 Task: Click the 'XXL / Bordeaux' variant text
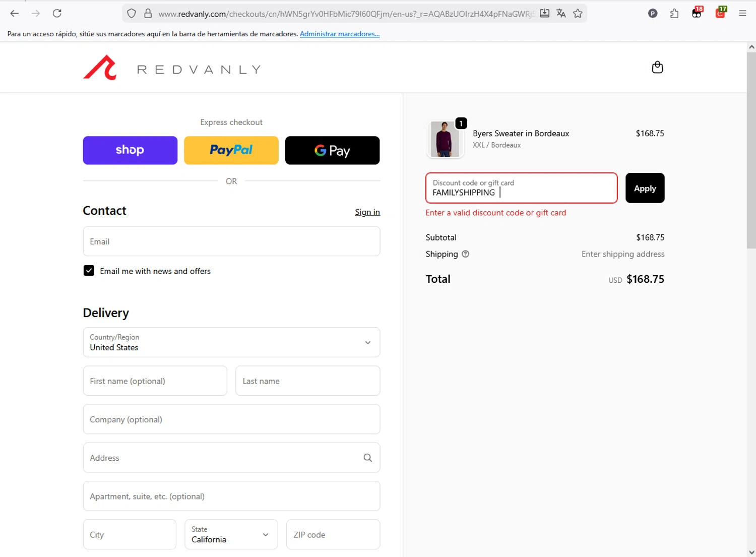(496, 145)
